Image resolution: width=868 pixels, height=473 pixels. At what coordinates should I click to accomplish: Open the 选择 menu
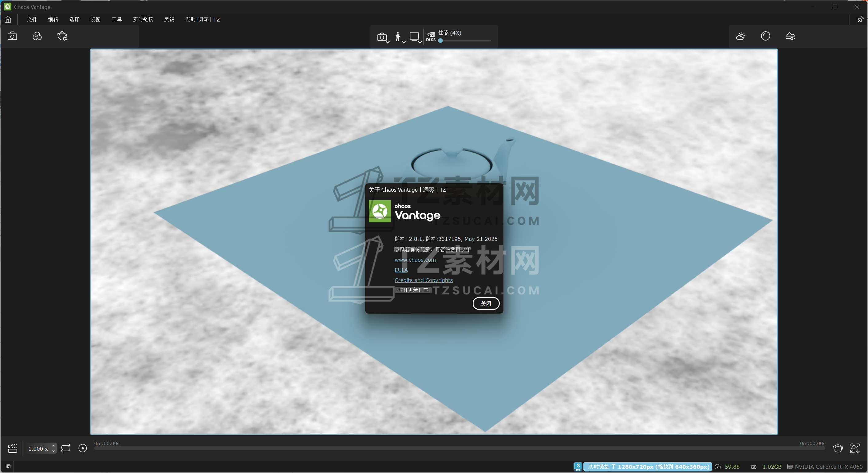tap(74, 20)
